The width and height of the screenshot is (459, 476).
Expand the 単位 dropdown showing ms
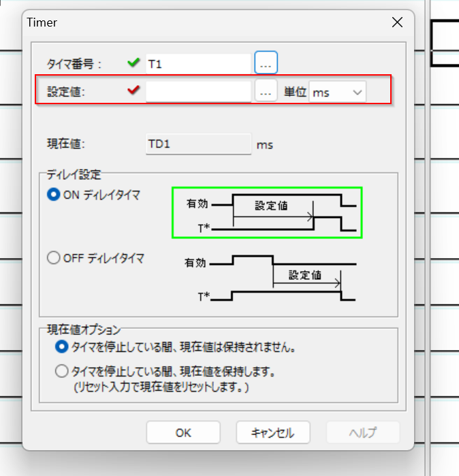tap(337, 92)
